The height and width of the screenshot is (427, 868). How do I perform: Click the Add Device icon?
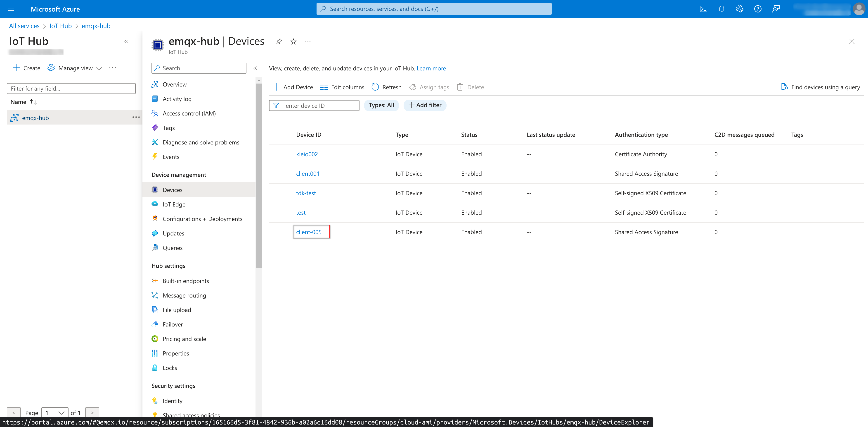coord(276,87)
